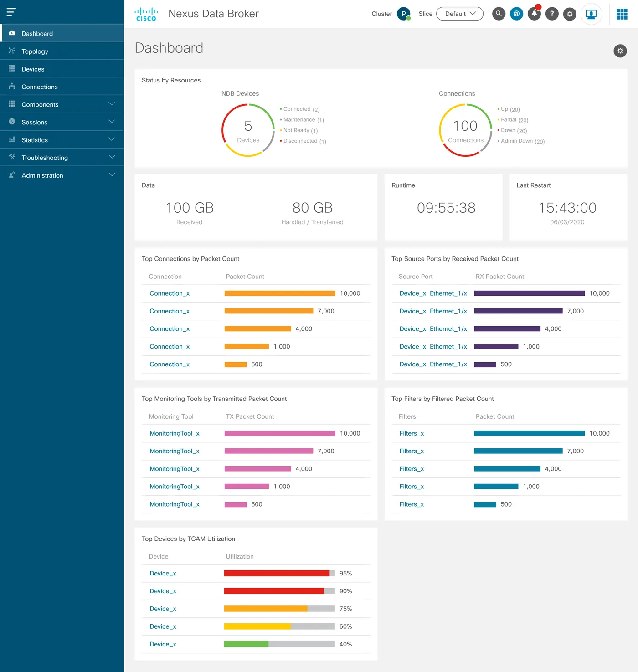Expand the Sessions menu chevron

pyautogui.click(x=112, y=122)
